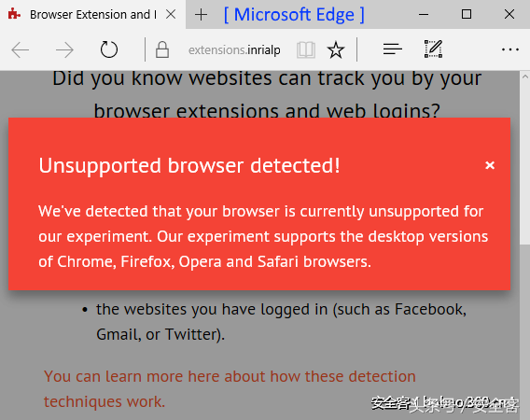
Task: Open the learn more detection techniques link
Action: pyautogui.click(x=230, y=389)
